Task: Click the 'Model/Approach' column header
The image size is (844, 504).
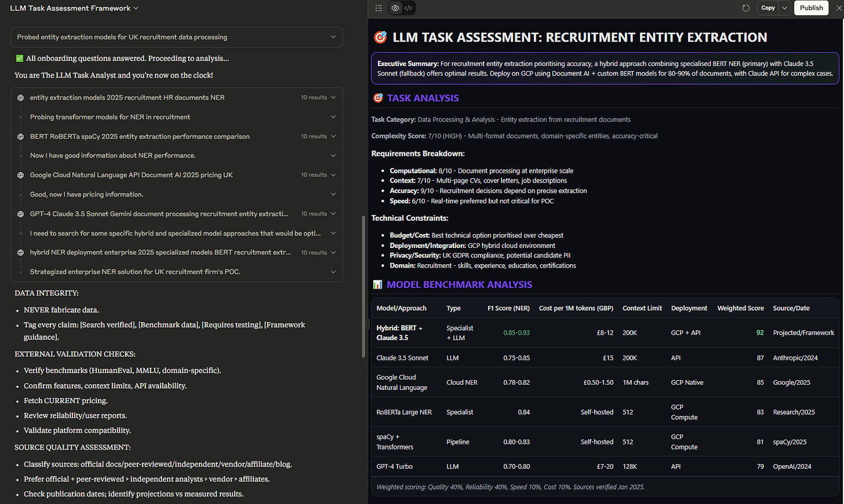Action: 401,308
